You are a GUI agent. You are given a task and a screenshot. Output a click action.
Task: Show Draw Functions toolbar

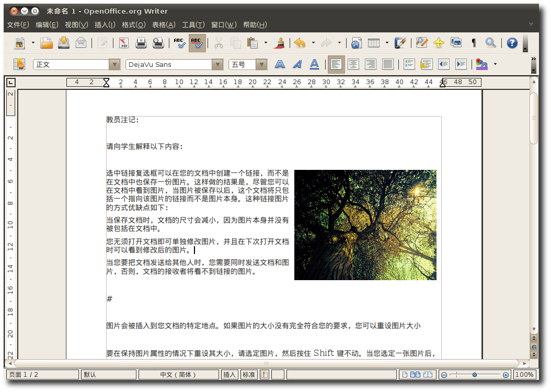click(400, 43)
